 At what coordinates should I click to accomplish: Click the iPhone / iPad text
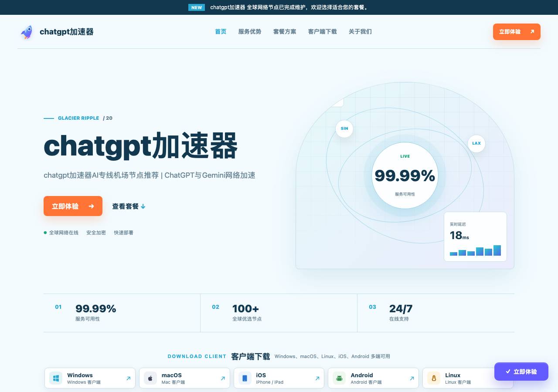point(270,382)
